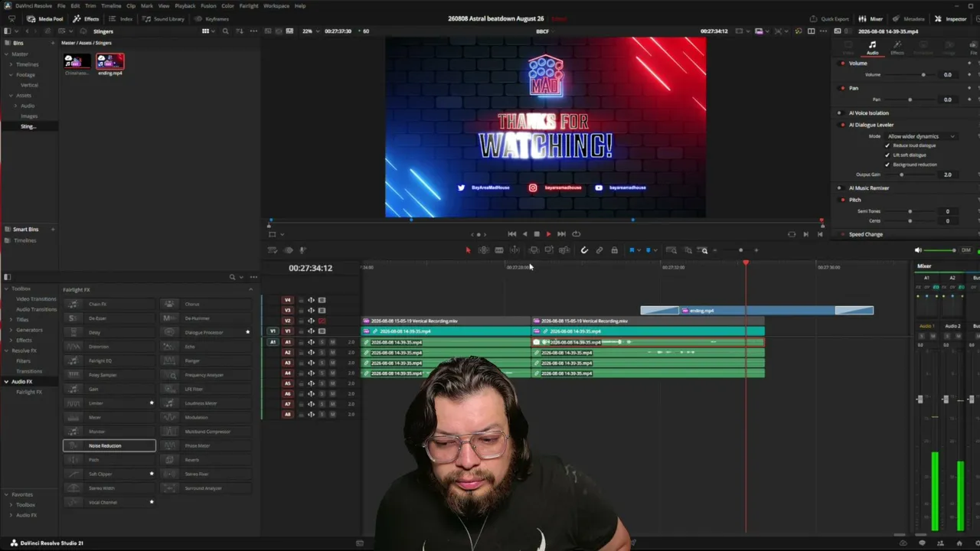This screenshot has width=980, height=551.
Task: Select the Reverb effect icon
Action: [x=169, y=460]
